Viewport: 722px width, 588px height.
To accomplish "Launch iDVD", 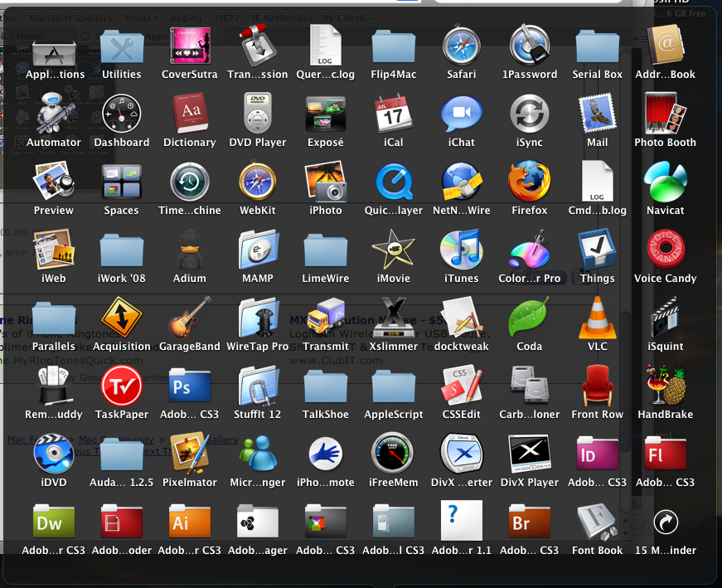I will [54, 454].
